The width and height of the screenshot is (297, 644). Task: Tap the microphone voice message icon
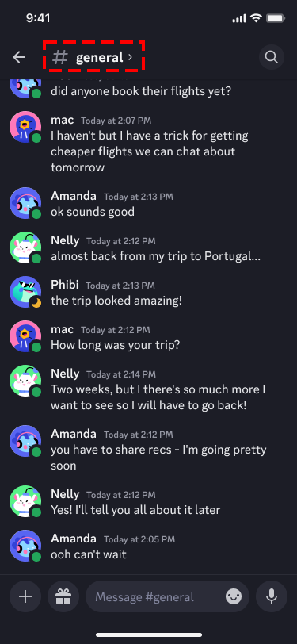click(x=272, y=596)
